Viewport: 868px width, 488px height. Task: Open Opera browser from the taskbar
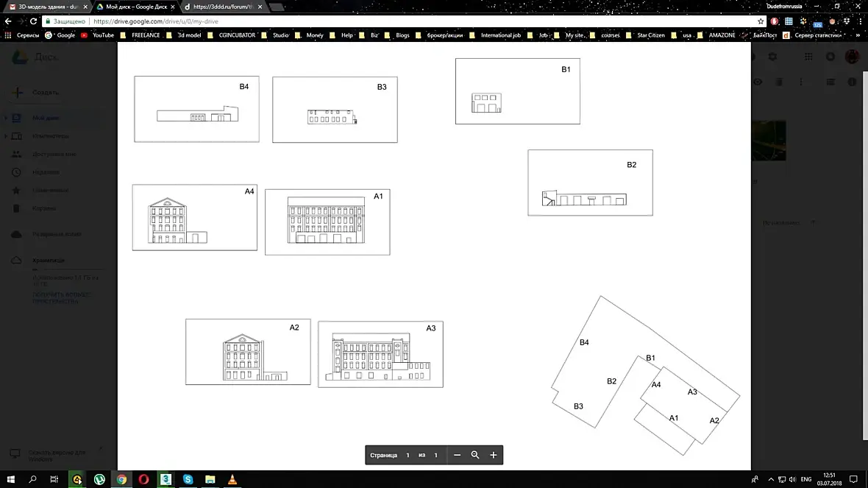click(x=143, y=479)
